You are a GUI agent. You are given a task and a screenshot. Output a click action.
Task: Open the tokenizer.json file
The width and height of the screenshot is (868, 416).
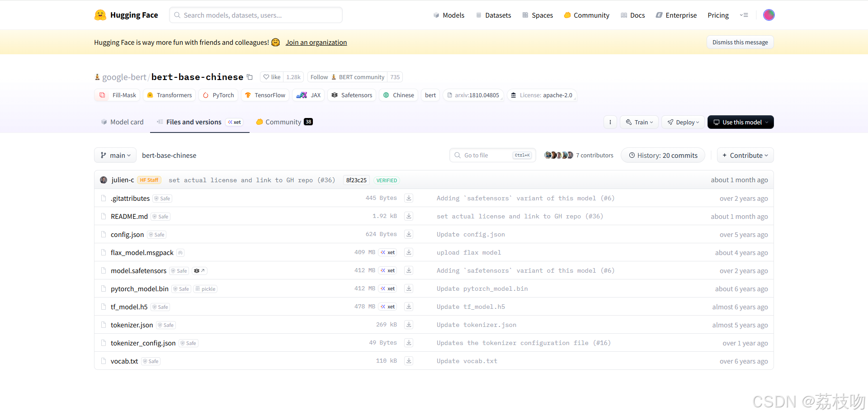click(132, 325)
